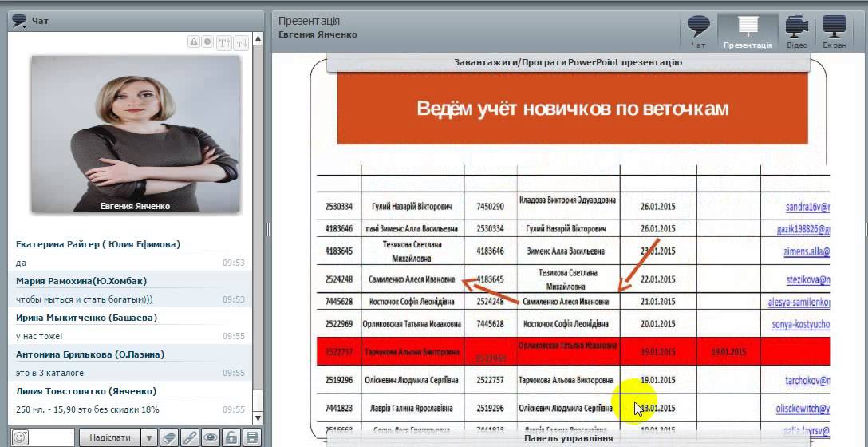Click email link starting 'alesya-samilenko'
868x447 pixels.
[x=799, y=303]
